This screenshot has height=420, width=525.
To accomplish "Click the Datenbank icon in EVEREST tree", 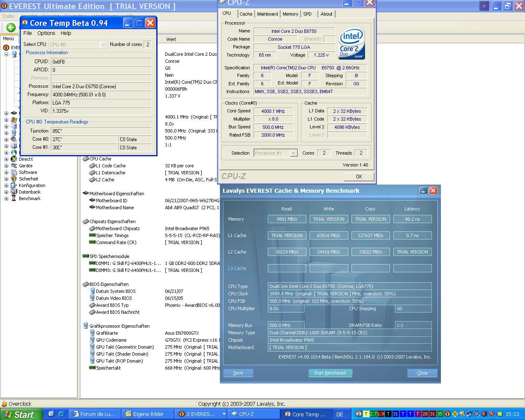I will (x=14, y=192).
